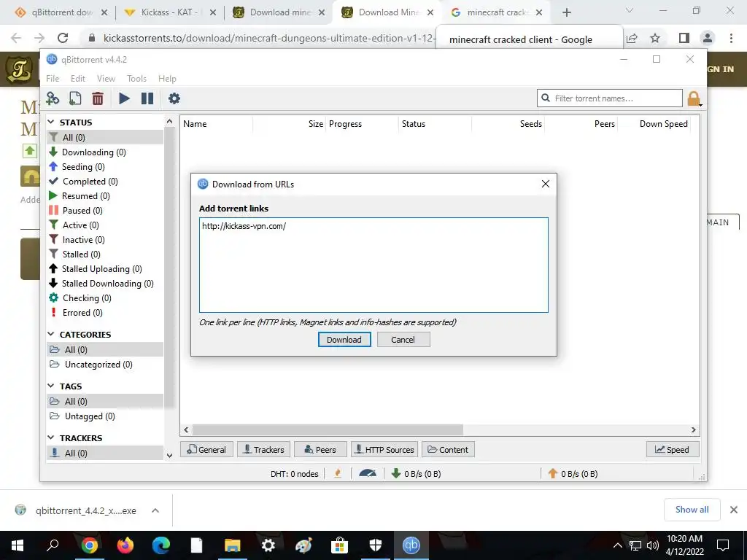This screenshot has width=747, height=560.
Task: Click torrent list scroll right arrow
Action: (694, 430)
